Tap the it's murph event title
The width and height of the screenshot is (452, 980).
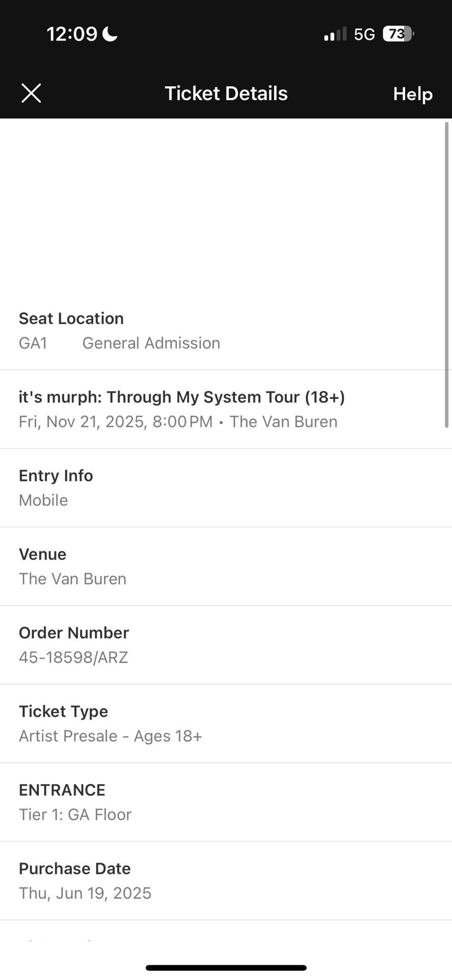pos(182,397)
